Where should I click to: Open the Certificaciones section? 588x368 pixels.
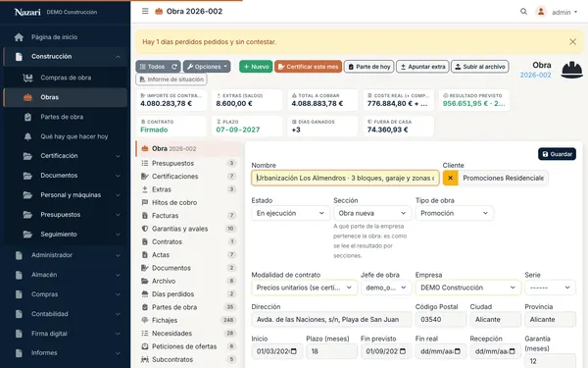coord(188,177)
